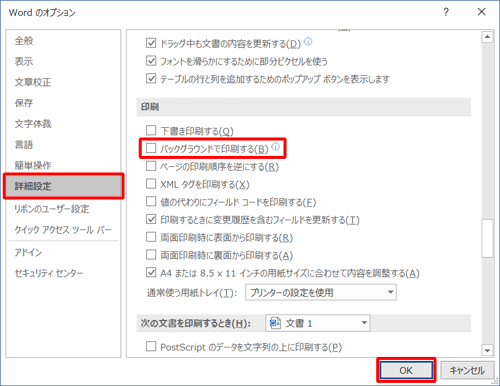500x386 pixels.
Task: Open クイック アクセス ツール バー category
Action: tap(63, 230)
